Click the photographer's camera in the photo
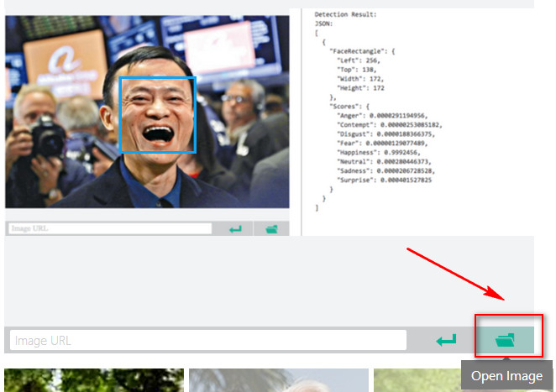The image size is (556, 392). (48, 136)
